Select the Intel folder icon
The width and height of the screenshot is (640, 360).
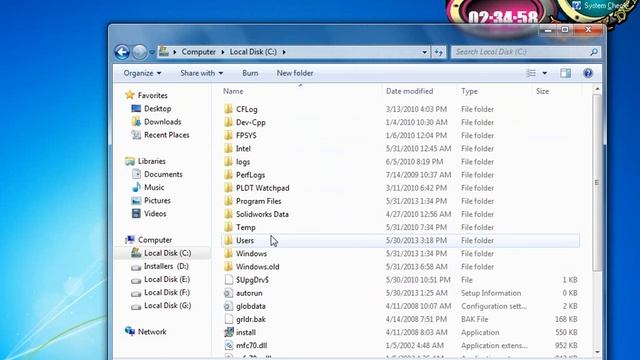229,149
